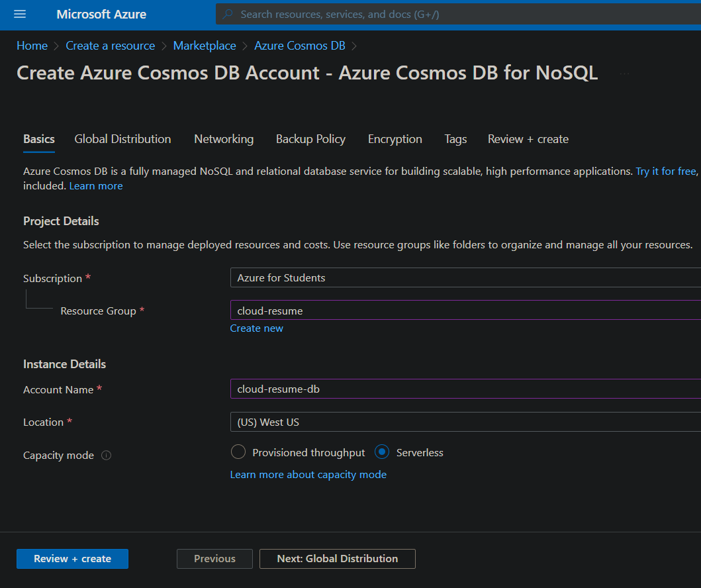Open the Azure Cosmos DB breadcrumb
Image resolution: width=701 pixels, height=588 pixels.
[300, 46]
